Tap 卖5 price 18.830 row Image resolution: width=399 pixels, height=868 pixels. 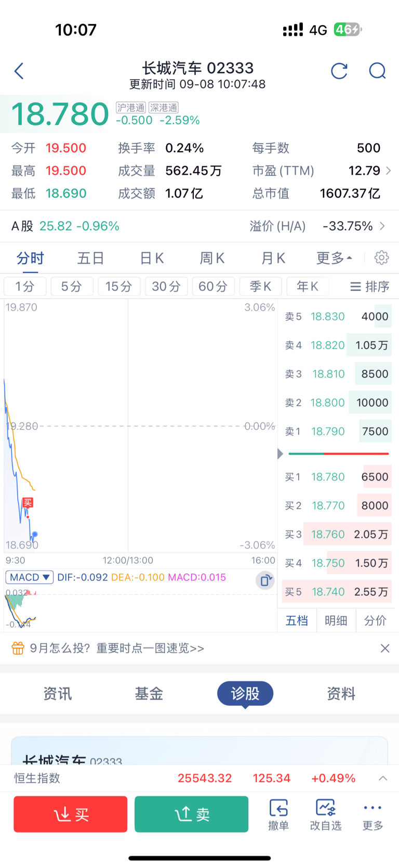pos(337,316)
